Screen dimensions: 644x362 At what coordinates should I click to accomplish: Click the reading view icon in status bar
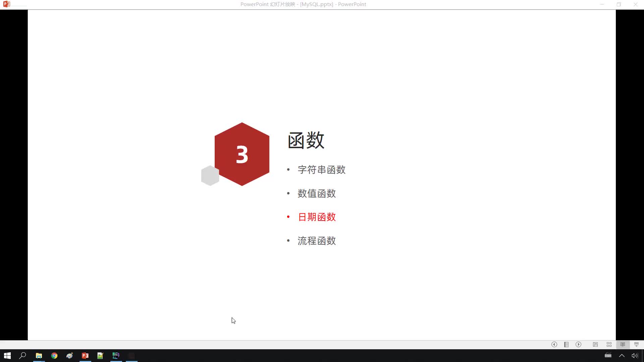(x=624, y=344)
